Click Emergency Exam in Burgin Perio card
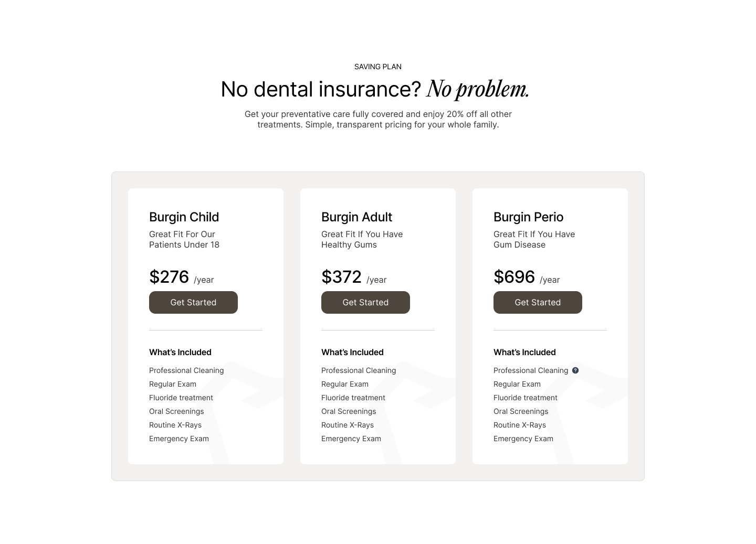Image resolution: width=756 pixels, height=544 pixels. (523, 439)
